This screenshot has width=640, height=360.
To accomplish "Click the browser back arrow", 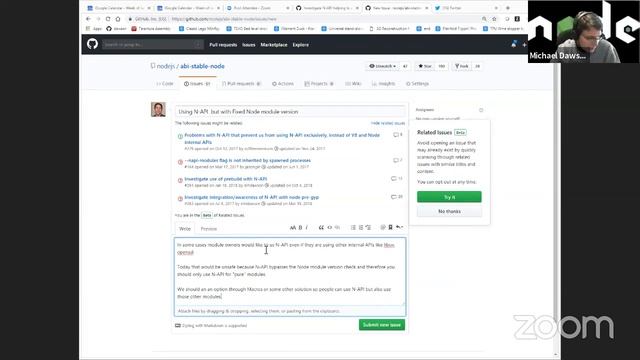I will coord(89,19).
